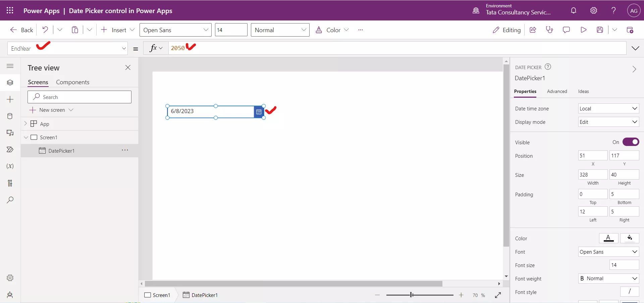The width and height of the screenshot is (644, 303).
Task: Toggle the text Color swatch button
Action: [x=609, y=238]
